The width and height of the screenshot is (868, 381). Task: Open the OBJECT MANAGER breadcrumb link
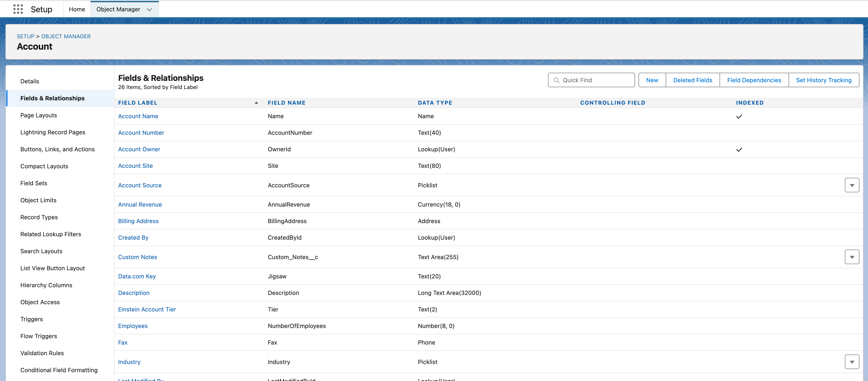[x=66, y=36]
